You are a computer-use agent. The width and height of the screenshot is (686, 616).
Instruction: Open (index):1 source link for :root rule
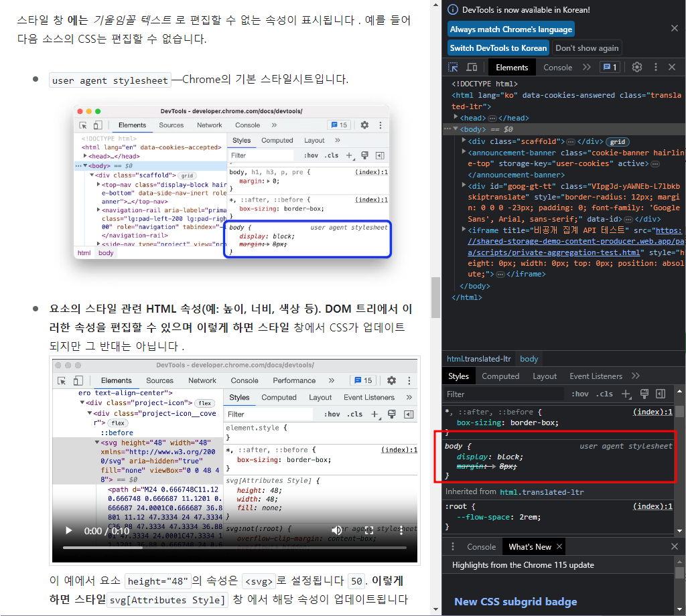click(x=653, y=506)
